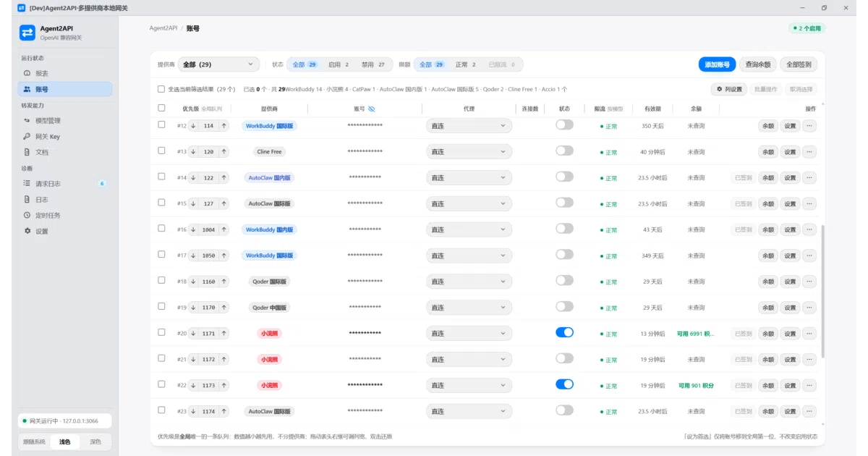Disable the 小浣熊 account #20 switch
This screenshot has width=868, height=456.
click(564, 333)
